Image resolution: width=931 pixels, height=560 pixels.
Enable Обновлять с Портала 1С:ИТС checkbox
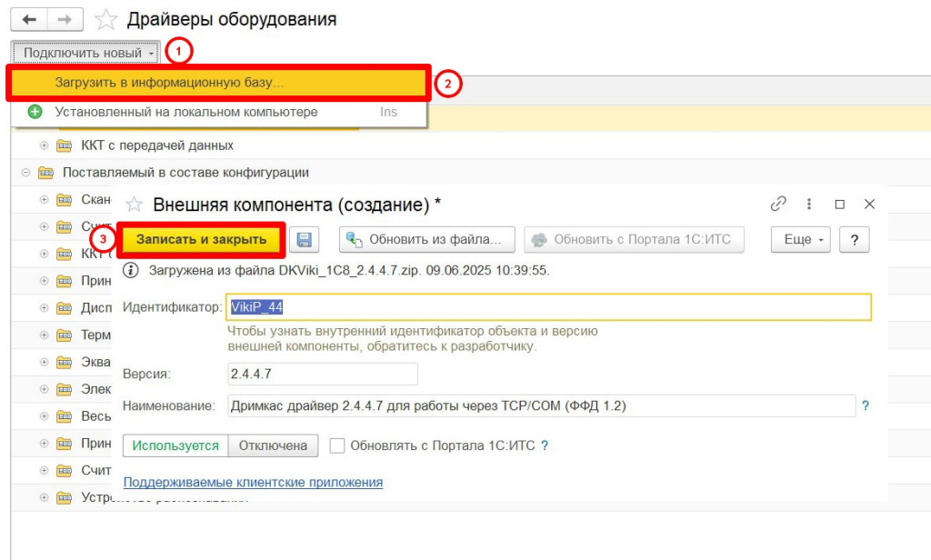click(x=337, y=445)
